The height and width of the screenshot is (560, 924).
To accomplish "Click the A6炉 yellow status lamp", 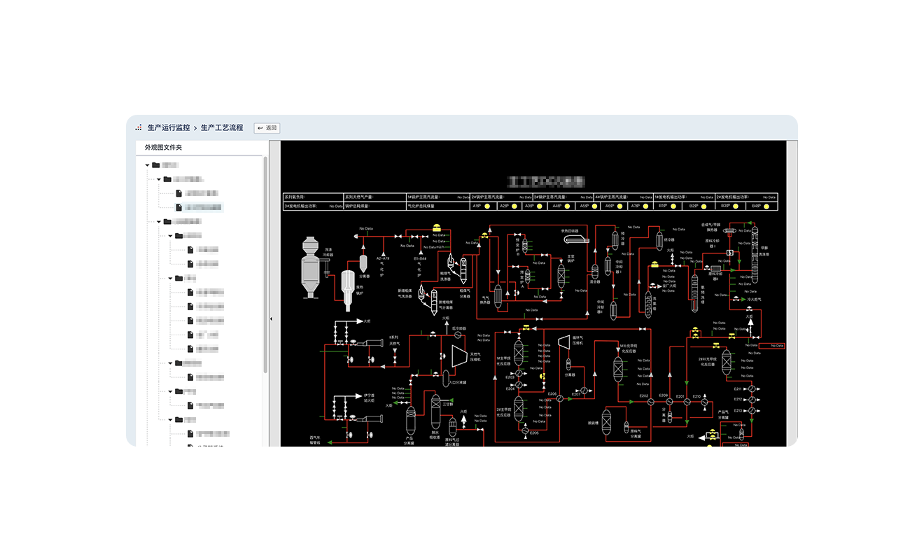I will (620, 206).
